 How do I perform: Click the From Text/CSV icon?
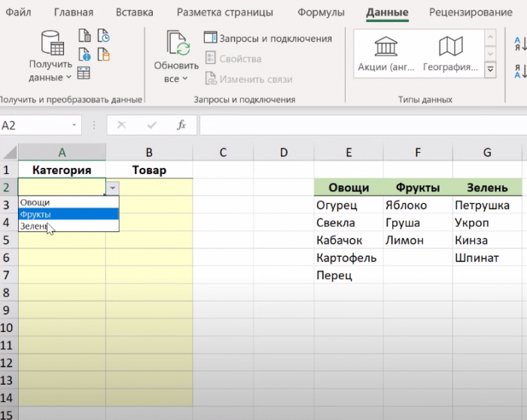84,35
